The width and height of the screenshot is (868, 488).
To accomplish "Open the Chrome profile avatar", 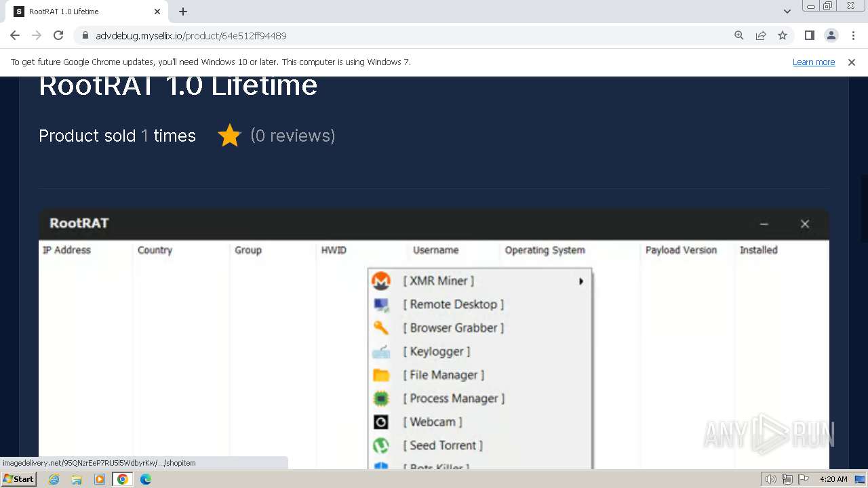I will pyautogui.click(x=831, y=35).
